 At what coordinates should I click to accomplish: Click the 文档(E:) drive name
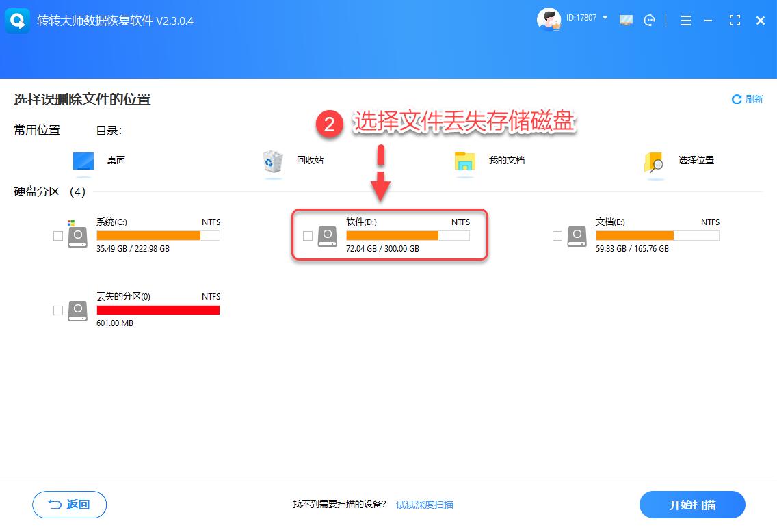pos(611,222)
